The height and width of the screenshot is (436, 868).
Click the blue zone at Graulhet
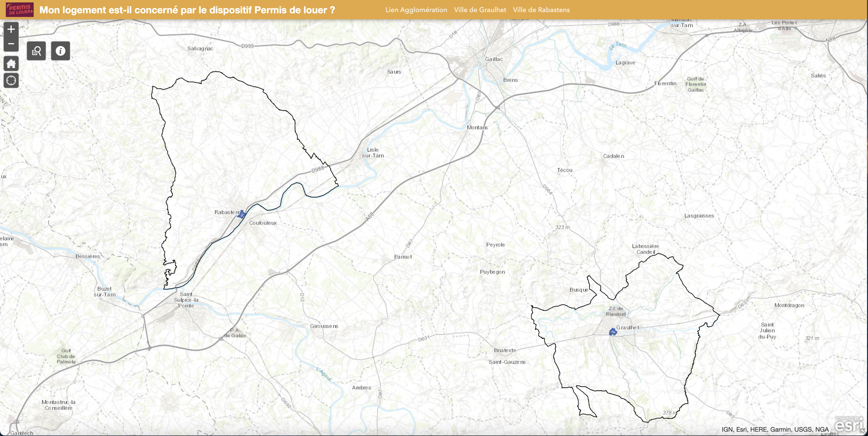(613, 332)
